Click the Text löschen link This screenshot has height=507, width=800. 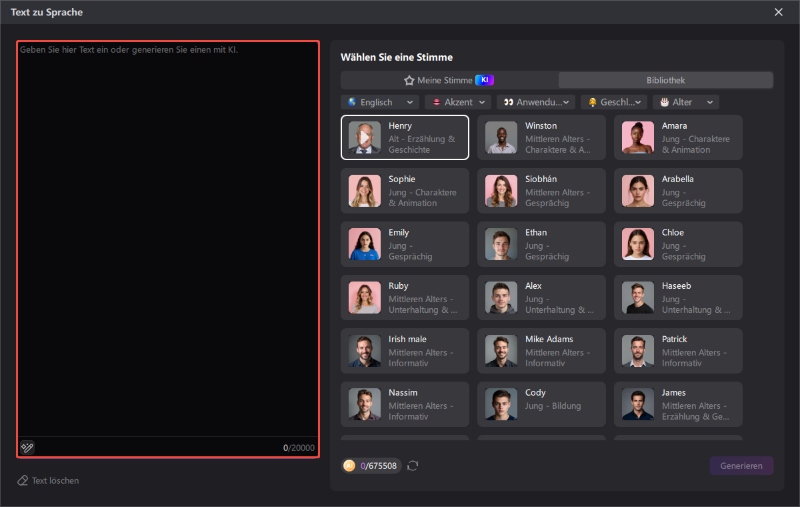click(55, 481)
